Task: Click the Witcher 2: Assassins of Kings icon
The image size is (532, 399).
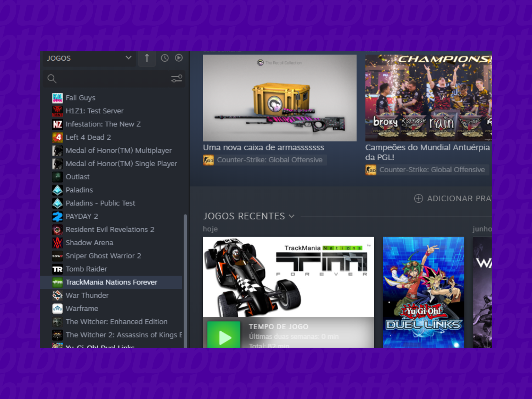Action: click(57, 335)
